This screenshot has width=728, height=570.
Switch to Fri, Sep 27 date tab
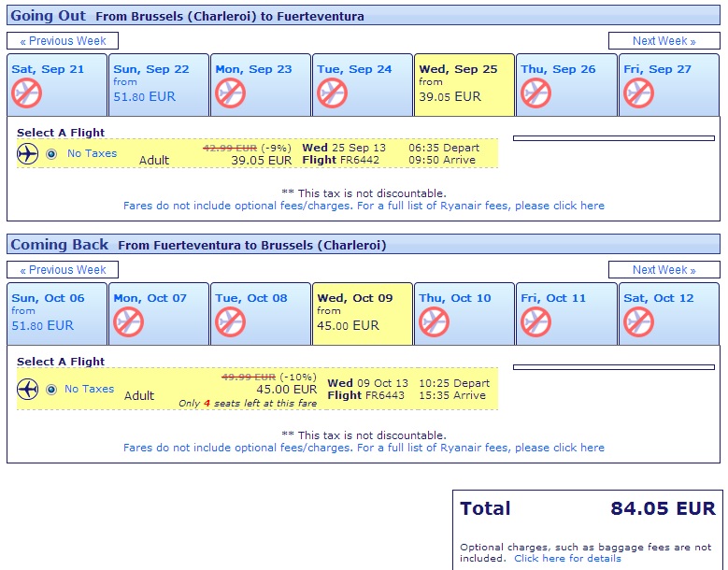coord(669,85)
